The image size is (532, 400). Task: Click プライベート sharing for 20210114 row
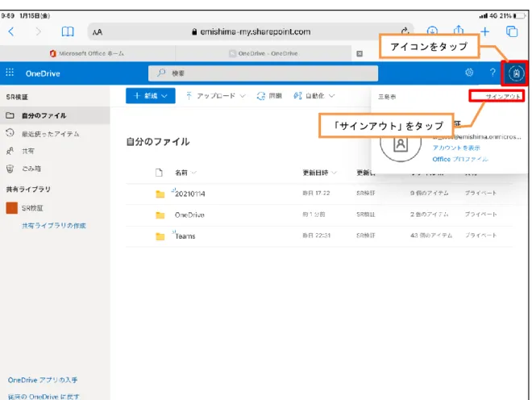point(480,193)
